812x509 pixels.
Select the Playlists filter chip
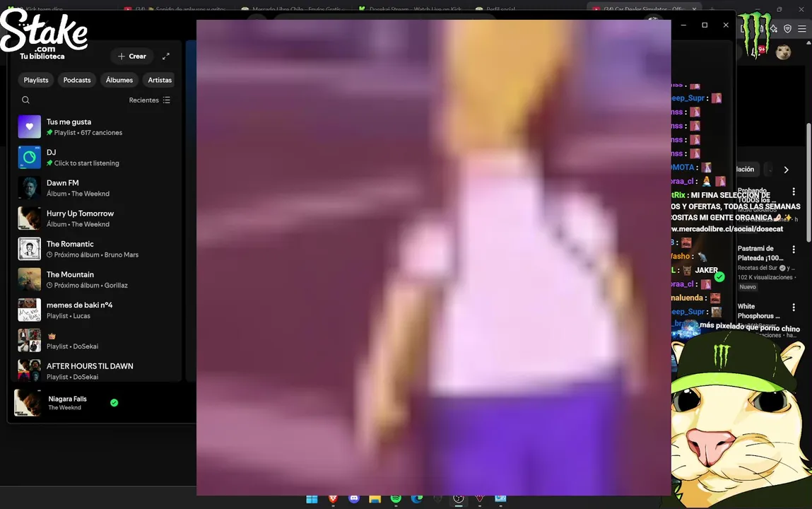point(36,80)
